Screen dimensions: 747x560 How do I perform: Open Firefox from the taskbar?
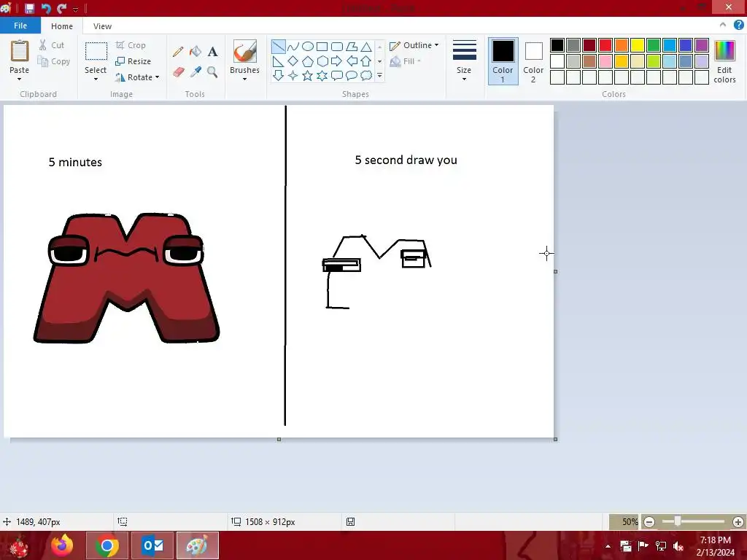pyautogui.click(x=63, y=545)
